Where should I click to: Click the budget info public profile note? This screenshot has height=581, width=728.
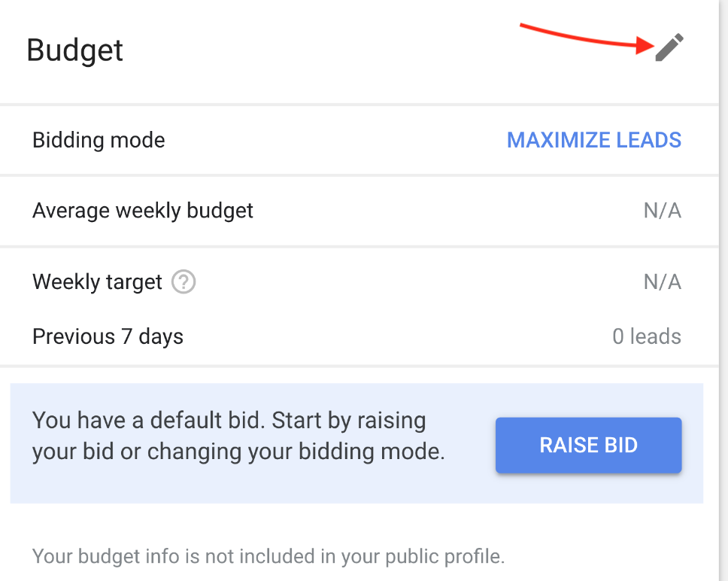coord(268,556)
